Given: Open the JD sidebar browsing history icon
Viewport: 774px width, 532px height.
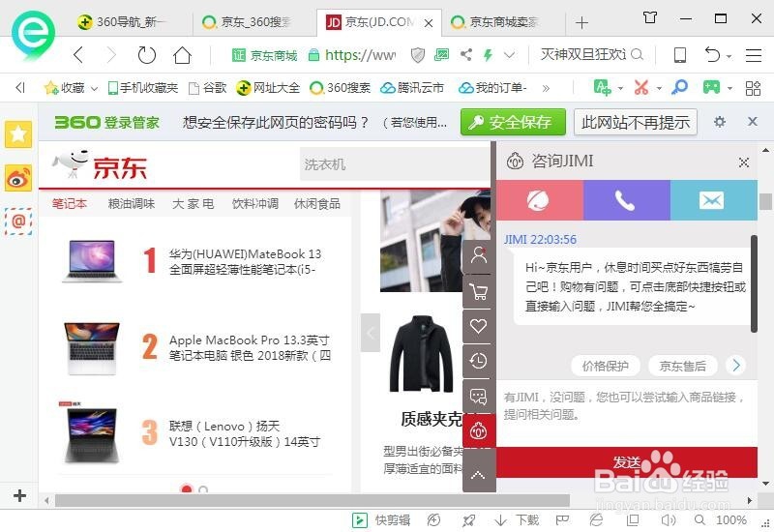Looking at the screenshot, I should coord(478,361).
